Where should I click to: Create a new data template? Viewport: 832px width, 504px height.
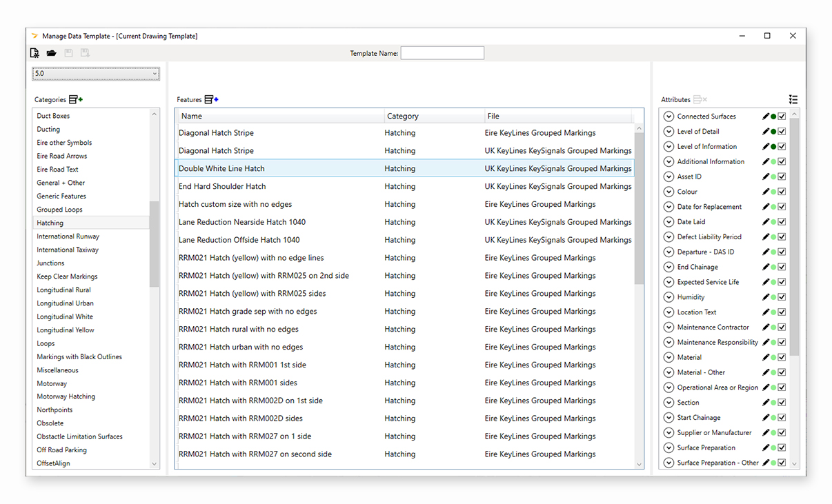point(34,53)
